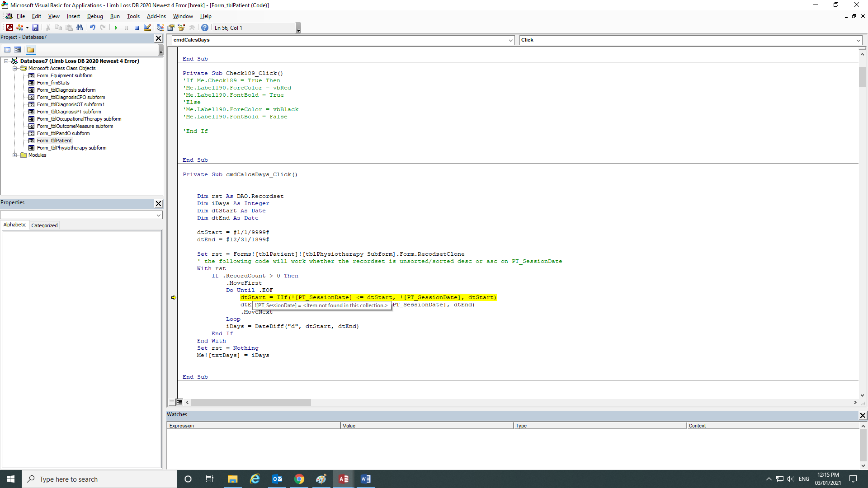This screenshot has width=868, height=488.
Task: Select Form_Equipment subform in project tree
Action: (65, 75)
